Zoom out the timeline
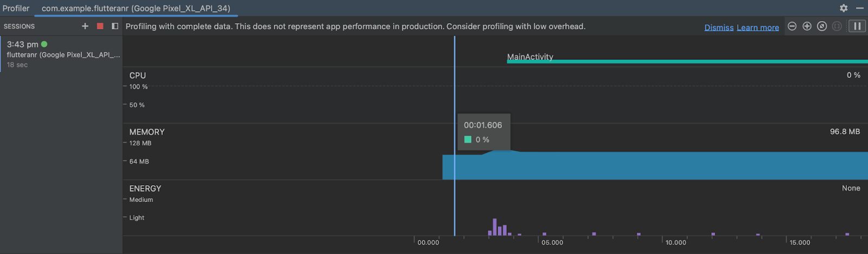Screen dimensions: 868x254 click(x=792, y=27)
